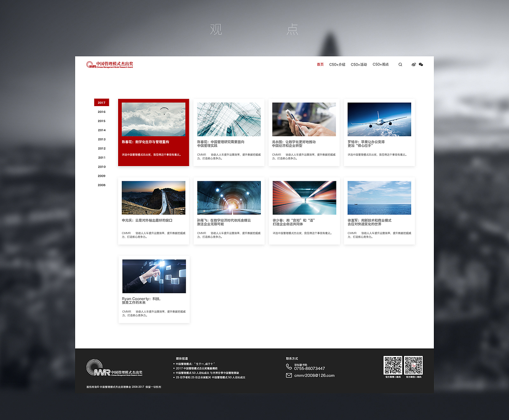Select year 2016 in sidebar
Viewport: 509px width, 420px height.
[x=102, y=112]
